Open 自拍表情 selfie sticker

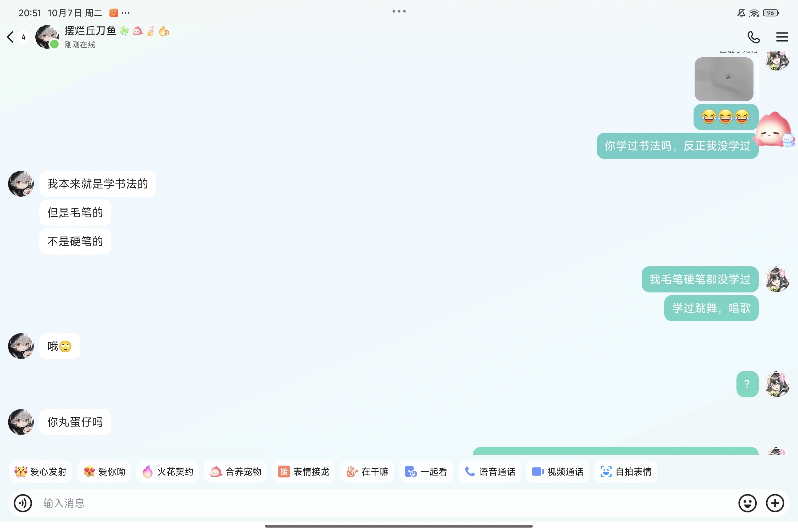point(626,472)
